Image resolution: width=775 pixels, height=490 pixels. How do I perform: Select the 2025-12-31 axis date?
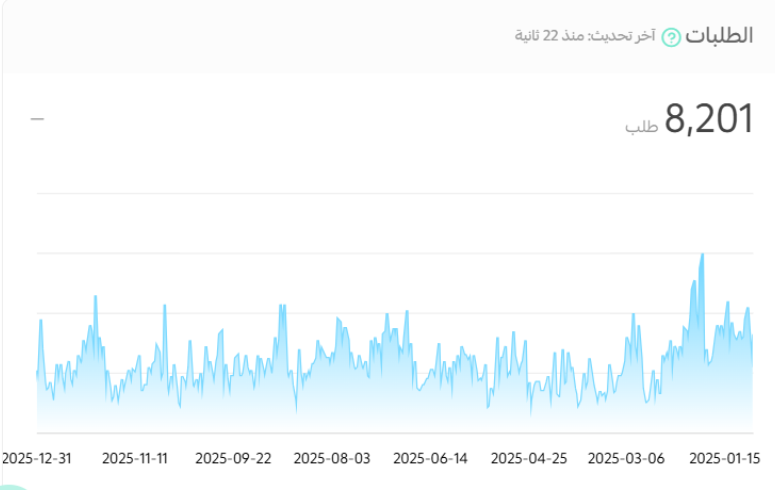pos(37,458)
